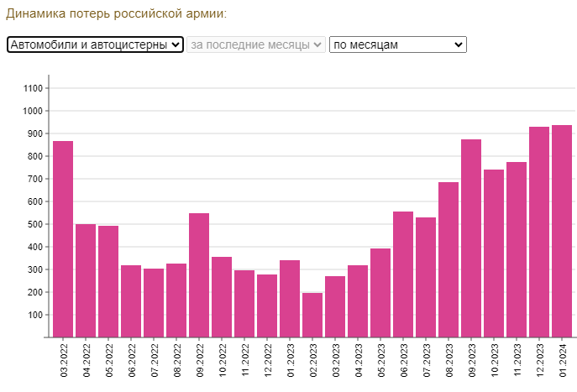Select the 09.2023 bar
Image resolution: width=577 pixels, height=392 pixels.
tap(471, 238)
